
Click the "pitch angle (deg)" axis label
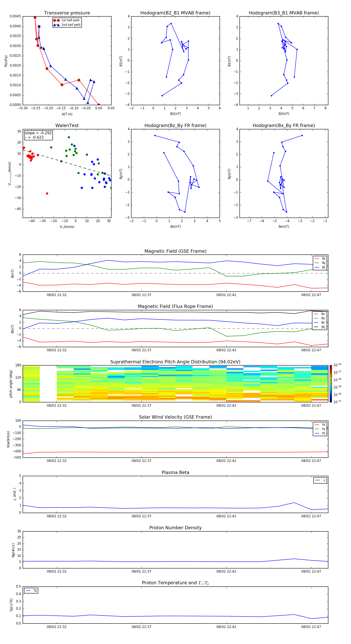[x=11, y=384]
